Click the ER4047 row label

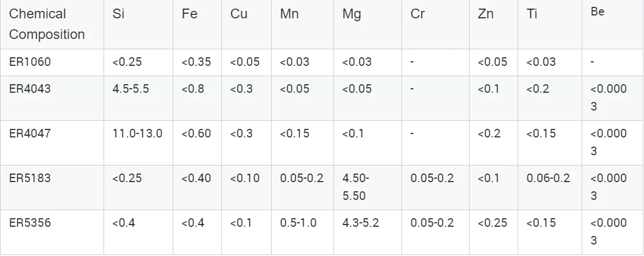(34, 133)
